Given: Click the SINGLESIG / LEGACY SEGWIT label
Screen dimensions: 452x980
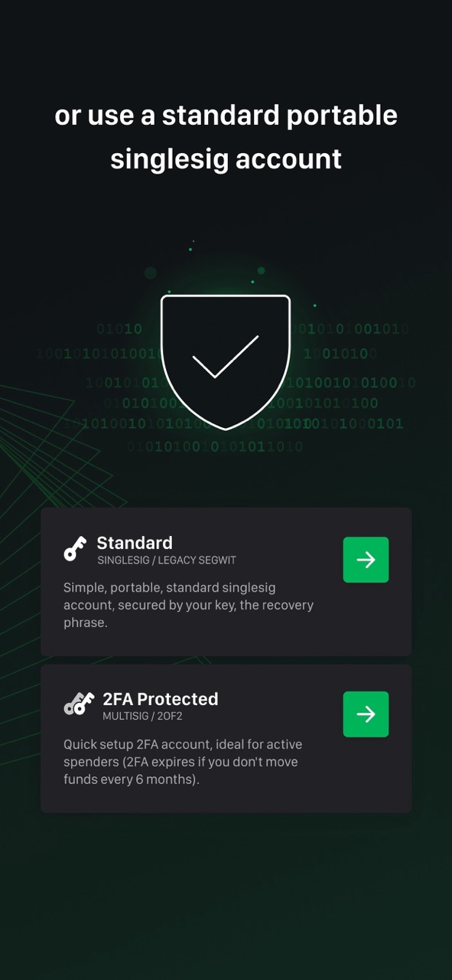Looking at the screenshot, I should click(x=167, y=560).
